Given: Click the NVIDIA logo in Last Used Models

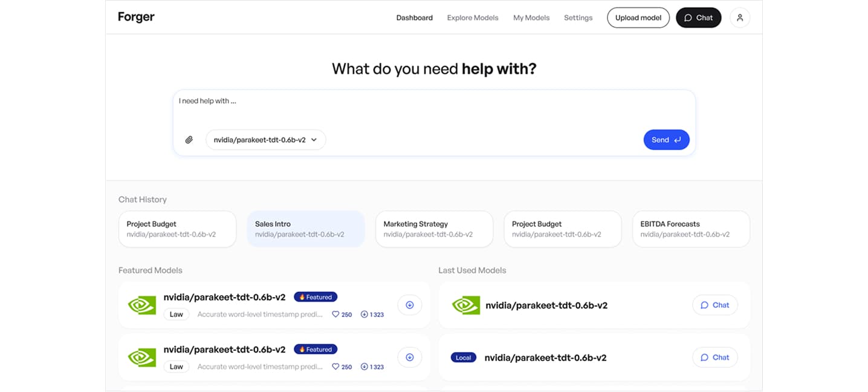Looking at the screenshot, I should click(x=465, y=305).
